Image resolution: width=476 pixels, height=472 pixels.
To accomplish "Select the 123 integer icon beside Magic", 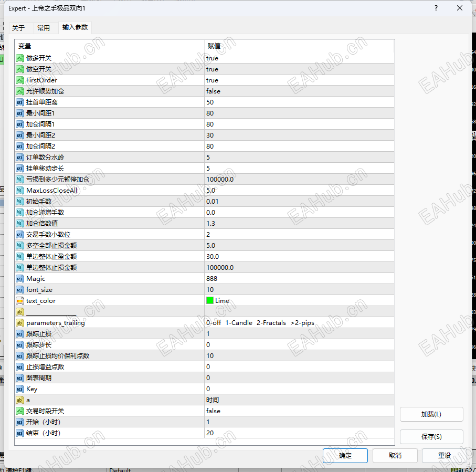I will pyautogui.click(x=20, y=279).
